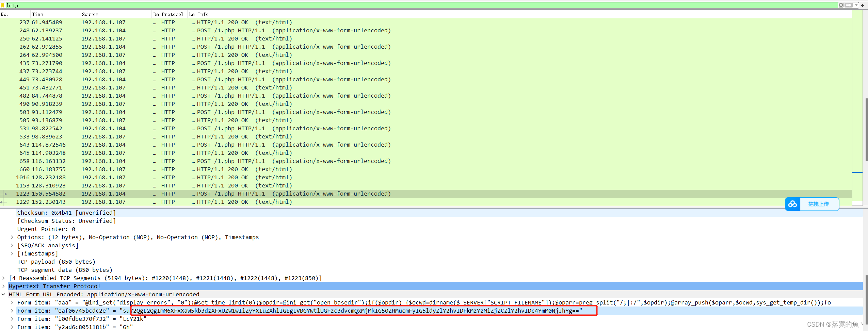
Task: Expand the [SEQ/ACK analysis] node
Action: (x=12, y=245)
